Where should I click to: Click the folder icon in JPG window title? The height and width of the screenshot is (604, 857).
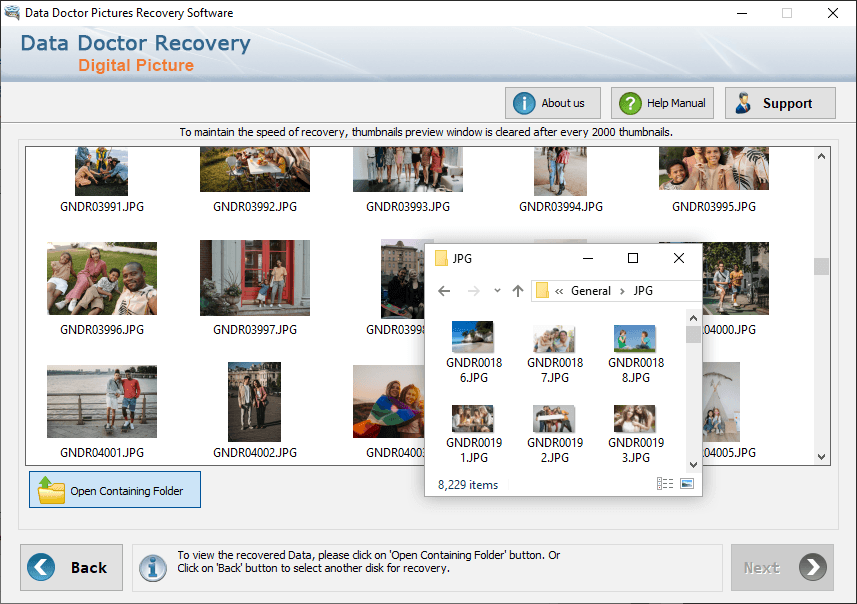(x=441, y=258)
